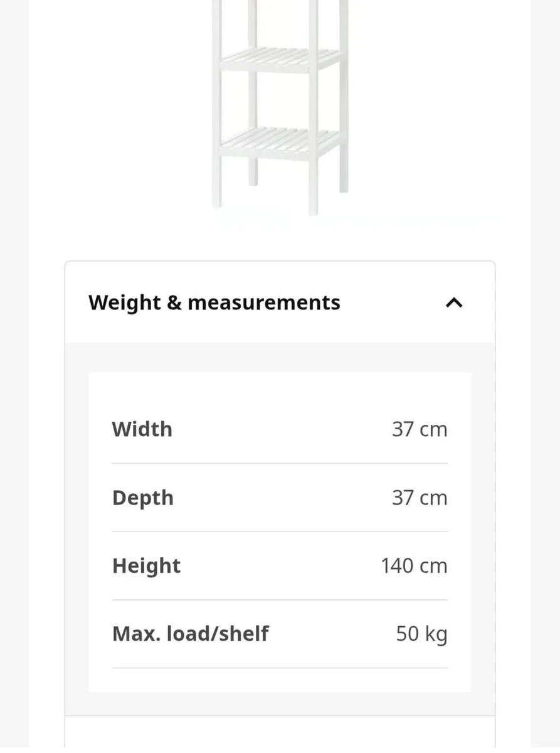Select the width value 37 cm

420,429
